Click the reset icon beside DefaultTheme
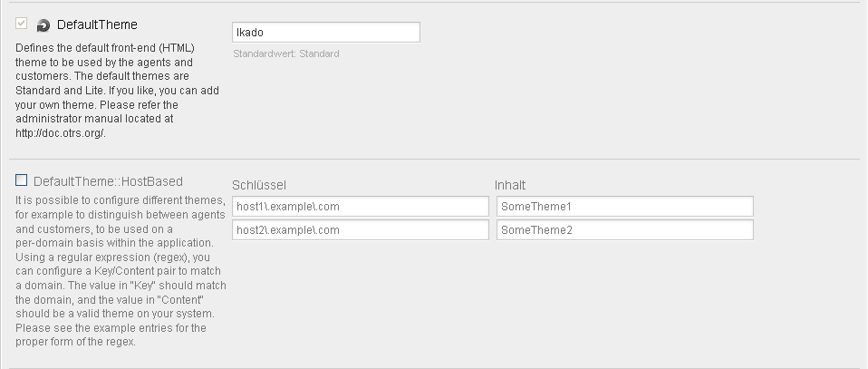The width and height of the screenshot is (868, 369). [43, 25]
